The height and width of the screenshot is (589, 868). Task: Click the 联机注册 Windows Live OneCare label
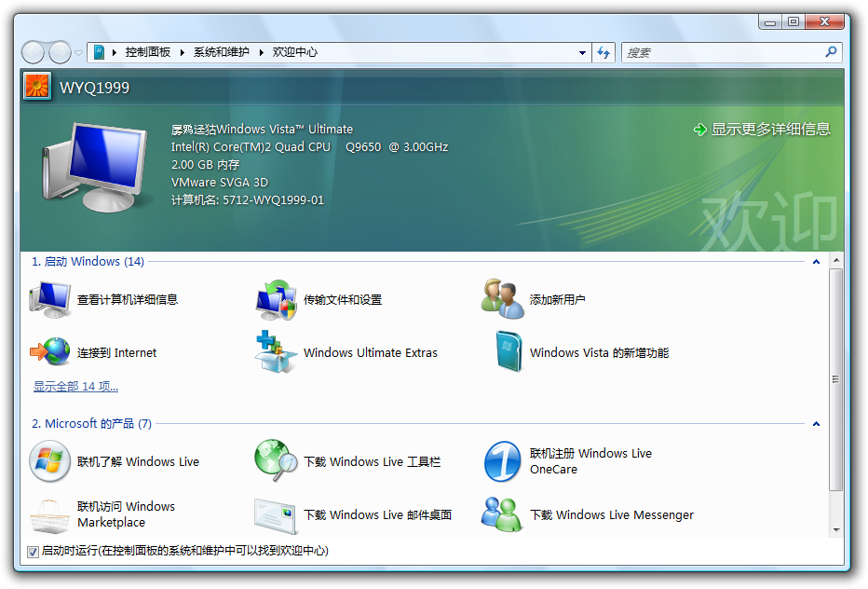click(x=590, y=461)
